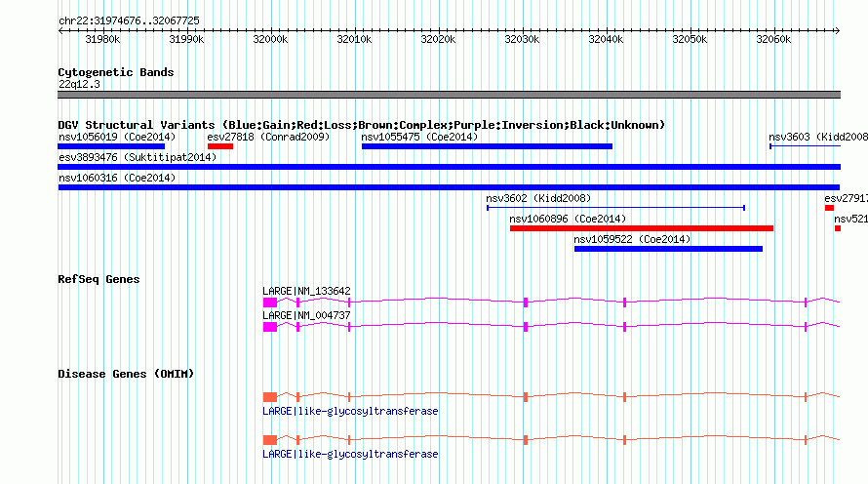Select the red nsv1060896 loss bar

(642, 228)
